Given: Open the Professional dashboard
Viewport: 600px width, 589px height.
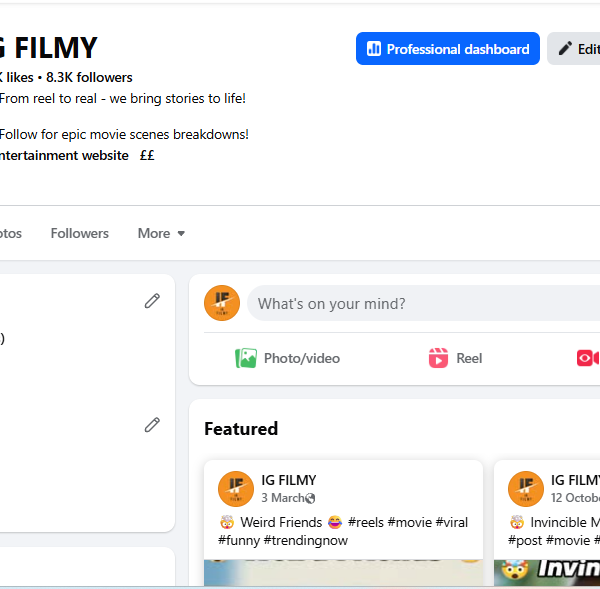Looking at the screenshot, I should click(x=447, y=49).
